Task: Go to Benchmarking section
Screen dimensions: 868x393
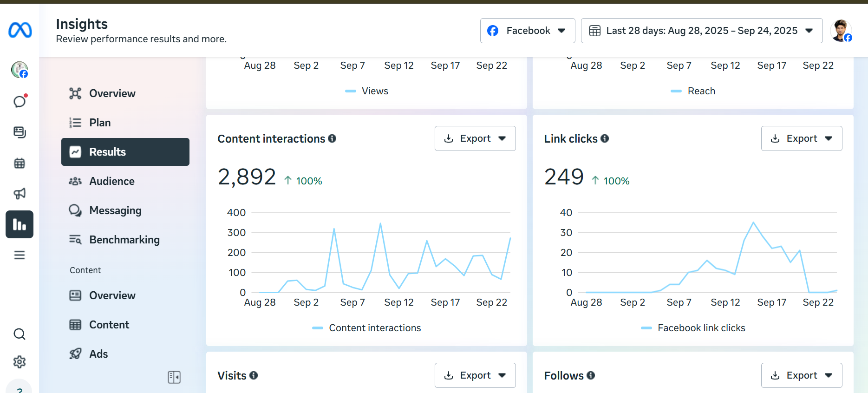Action: coord(124,240)
